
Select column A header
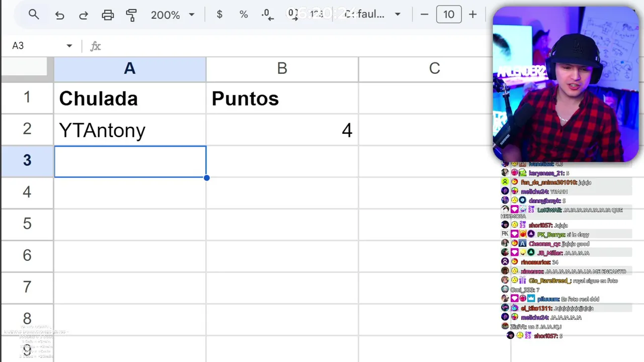pos(130,69)
